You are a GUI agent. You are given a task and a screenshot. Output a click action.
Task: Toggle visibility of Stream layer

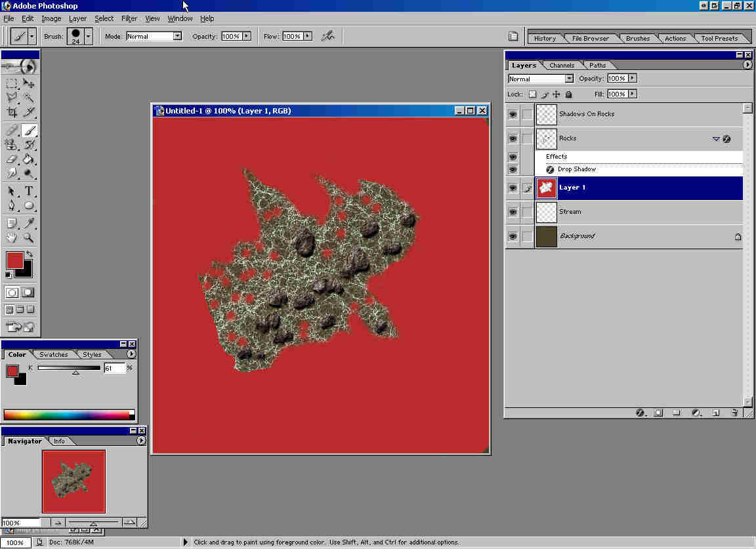pos(513,212)
